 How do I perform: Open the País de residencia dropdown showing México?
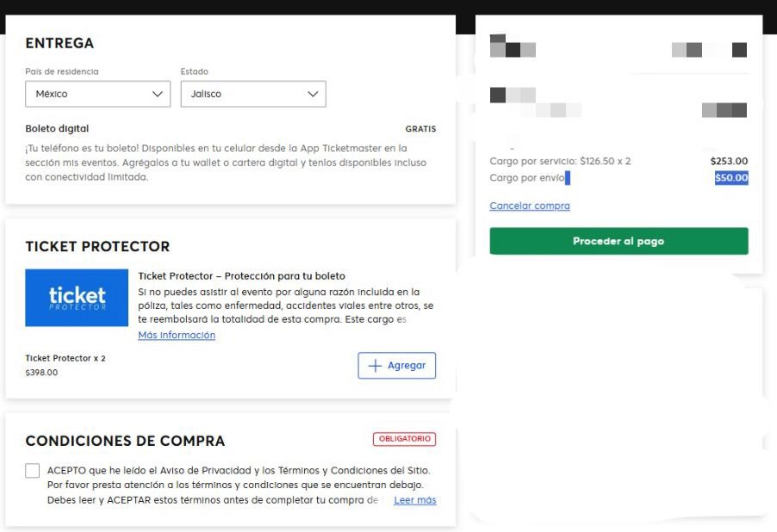click(x=97, y=94)
